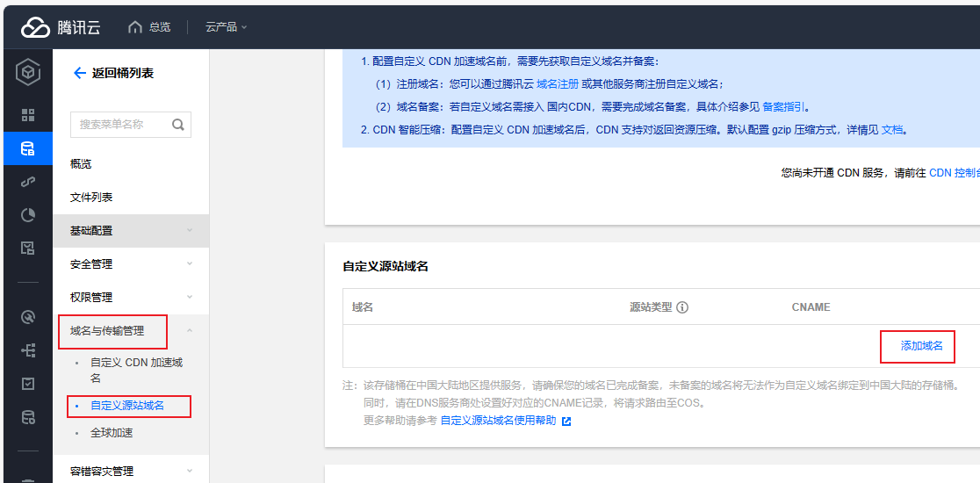
Task: Click the Tencent Cloud logo
Action: coord(61,27)
